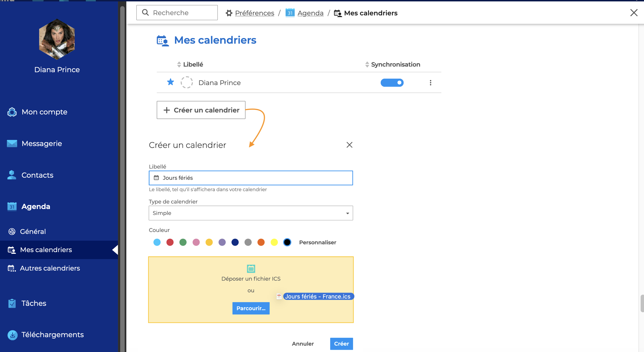This screenshot has height=352, width=644.
Task: Open Général agenda settings
Action: coord(33,231)
